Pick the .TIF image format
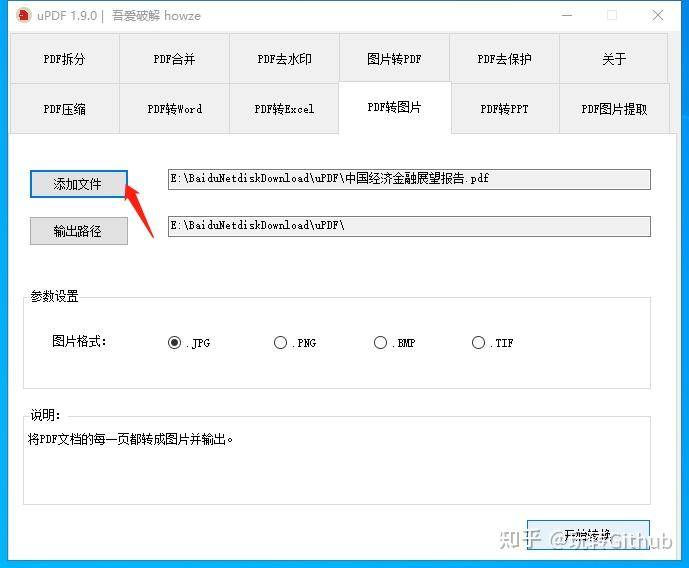689x568 pixels. pos(493,343)
